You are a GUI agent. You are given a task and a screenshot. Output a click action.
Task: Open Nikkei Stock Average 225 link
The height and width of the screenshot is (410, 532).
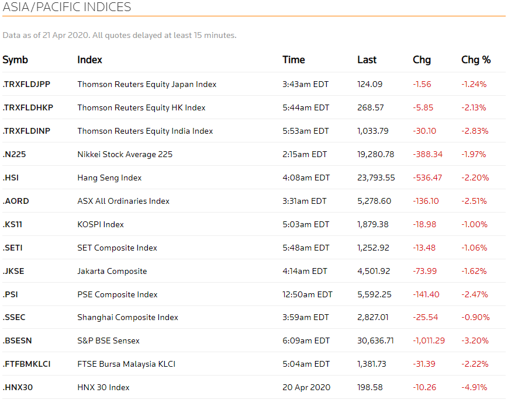(x=125, y=154)
